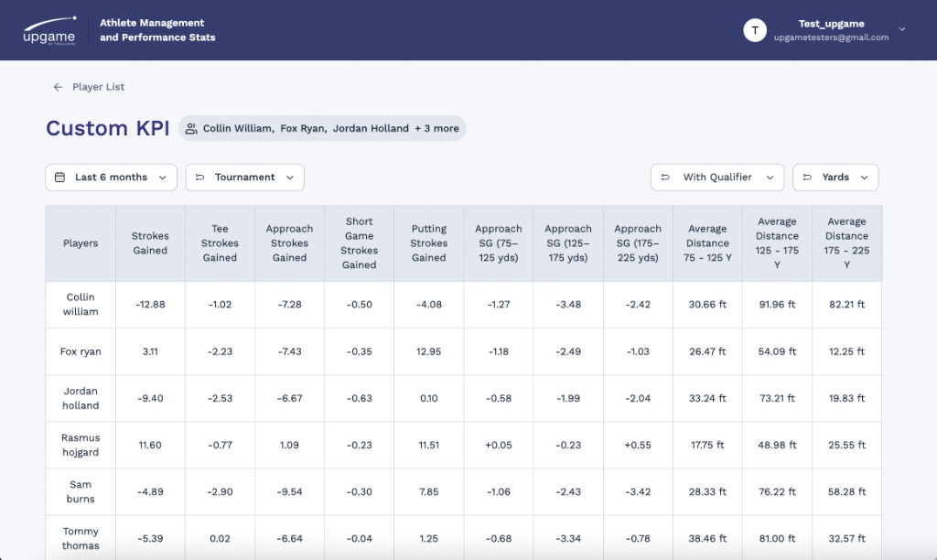Viewport: 937px width, 560px height.
Task: Click Rasmus hojgard's 11.60 Strokes Gained value
Action: pyautogui.click(x=150, y=445)
